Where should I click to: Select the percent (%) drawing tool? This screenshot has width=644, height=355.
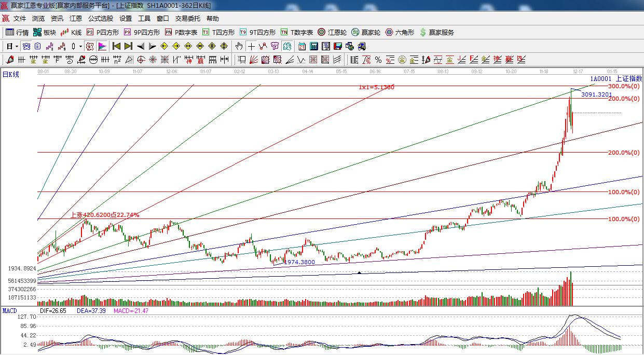click(378, 60)
